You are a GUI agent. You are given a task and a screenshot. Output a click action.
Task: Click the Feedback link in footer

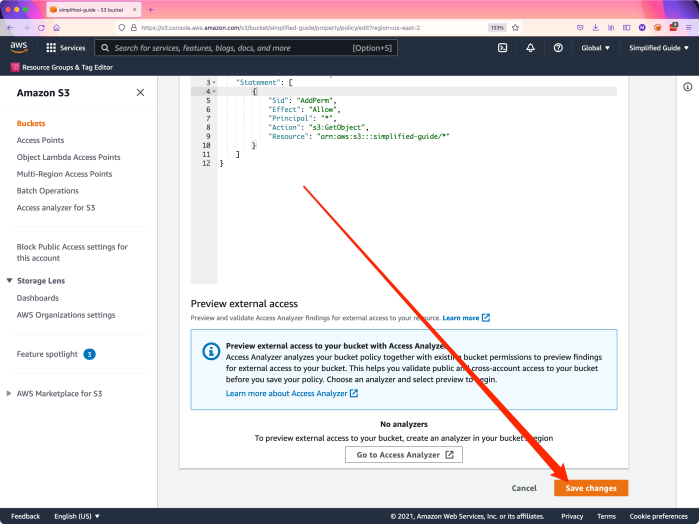[x=25, y=516]
